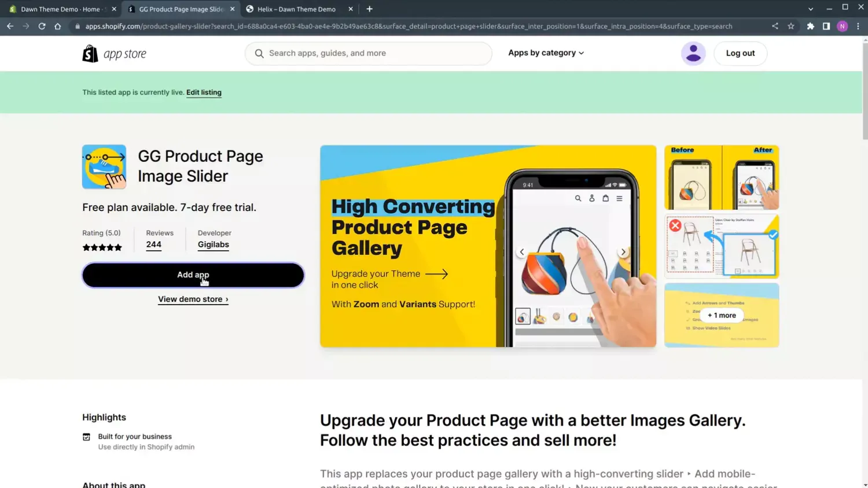Click the Chrome profile avatar labeled N

click(x=842, y=26)
